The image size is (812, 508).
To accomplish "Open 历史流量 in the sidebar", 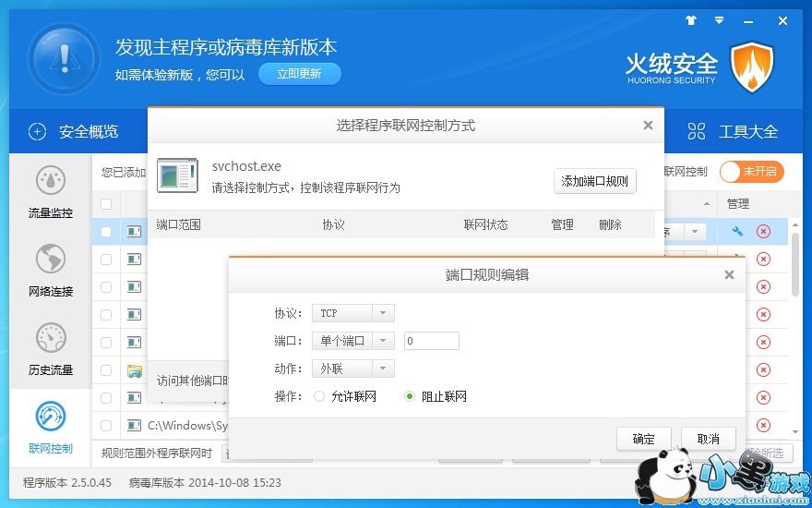I will point(51,349).
